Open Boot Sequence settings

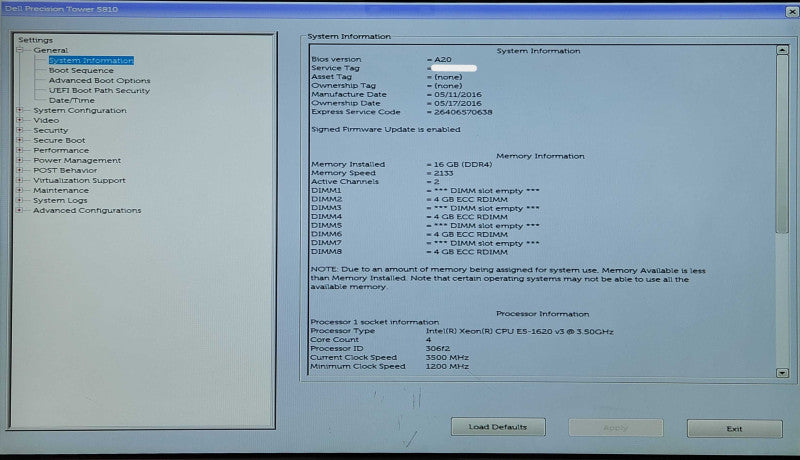(81, 70)
